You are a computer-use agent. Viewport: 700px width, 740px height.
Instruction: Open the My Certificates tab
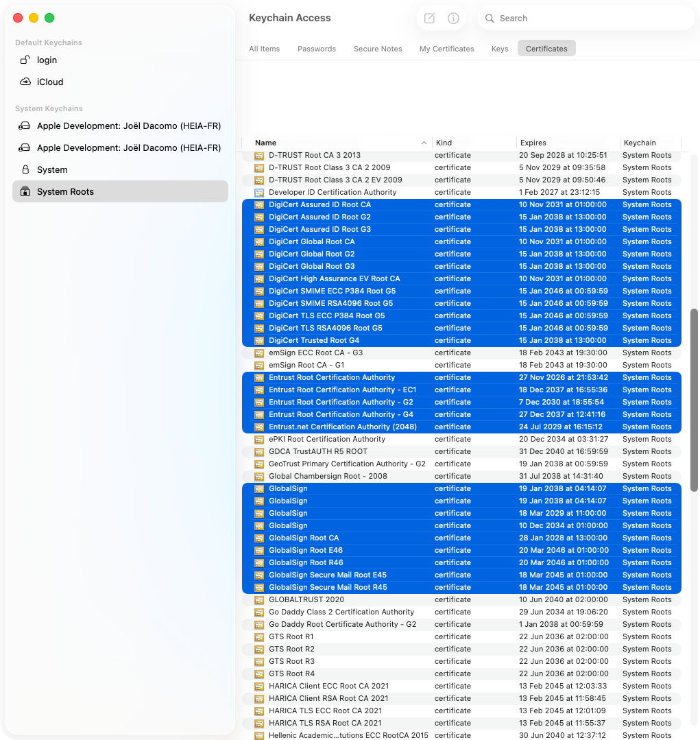[x=447, y=49]
